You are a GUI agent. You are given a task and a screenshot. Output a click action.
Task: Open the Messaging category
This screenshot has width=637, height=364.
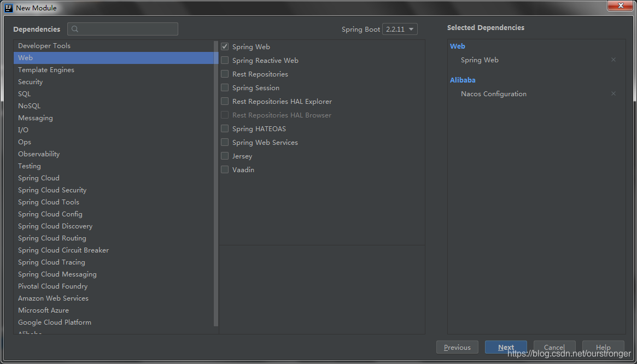114,118
